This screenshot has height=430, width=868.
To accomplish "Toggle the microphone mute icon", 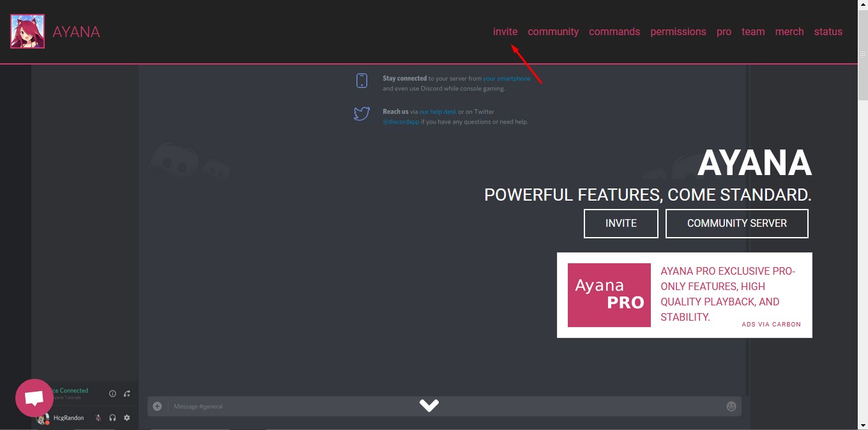I will pos(98,418).
